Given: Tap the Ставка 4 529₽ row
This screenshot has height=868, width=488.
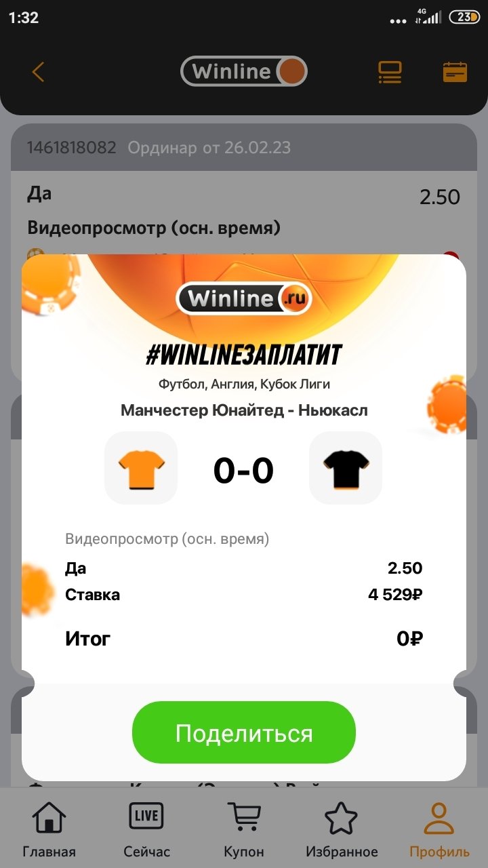Looking at the screenshot, I should click(244, 595).
